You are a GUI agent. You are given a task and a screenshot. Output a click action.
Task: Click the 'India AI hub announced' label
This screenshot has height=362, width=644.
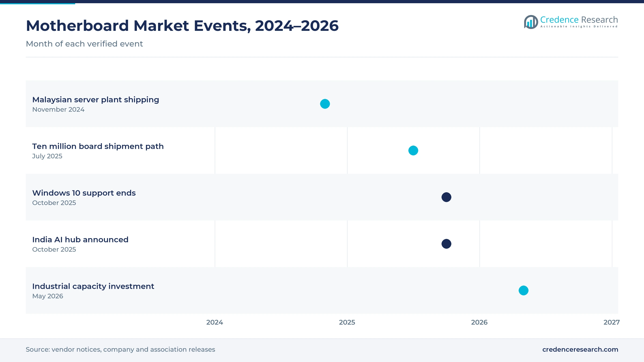pyautogui.click(x=80, y=240)
